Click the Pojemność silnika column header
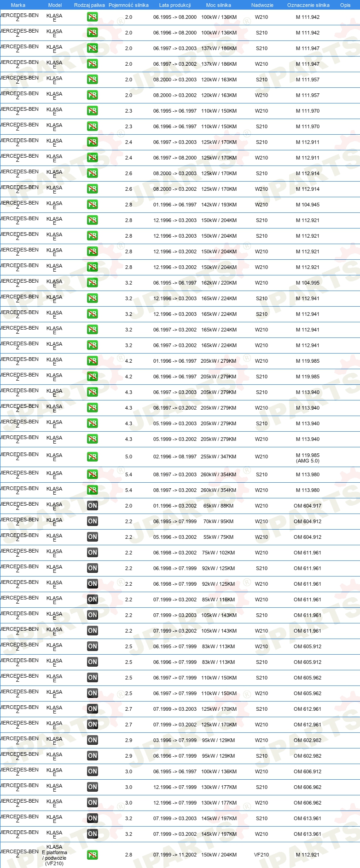This screenshot has height=868, width=360. 128,5
